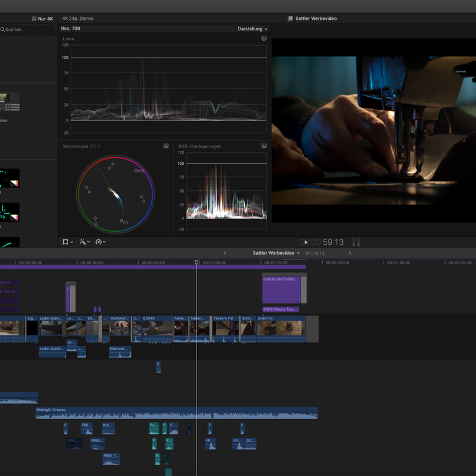Select the detached Leder abzieh... audio clip
The image size is (476, 476).
click(x=52, y=352)
